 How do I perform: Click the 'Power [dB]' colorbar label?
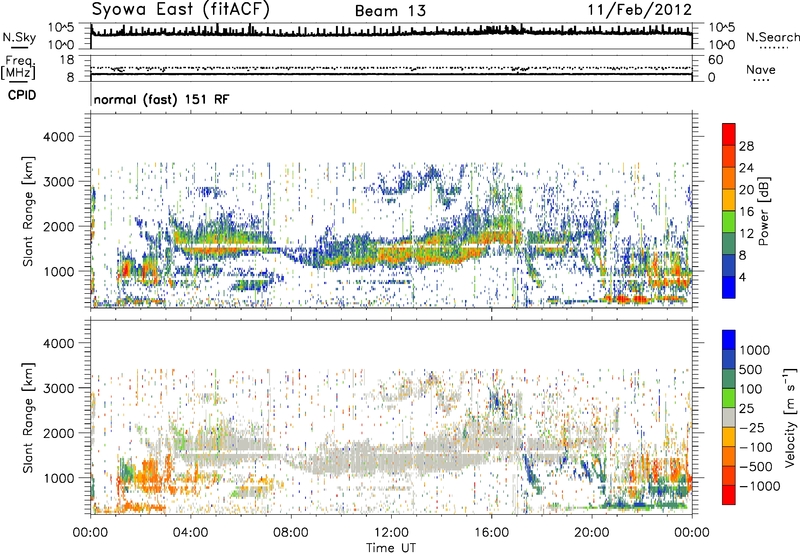[x=763, y=211]
